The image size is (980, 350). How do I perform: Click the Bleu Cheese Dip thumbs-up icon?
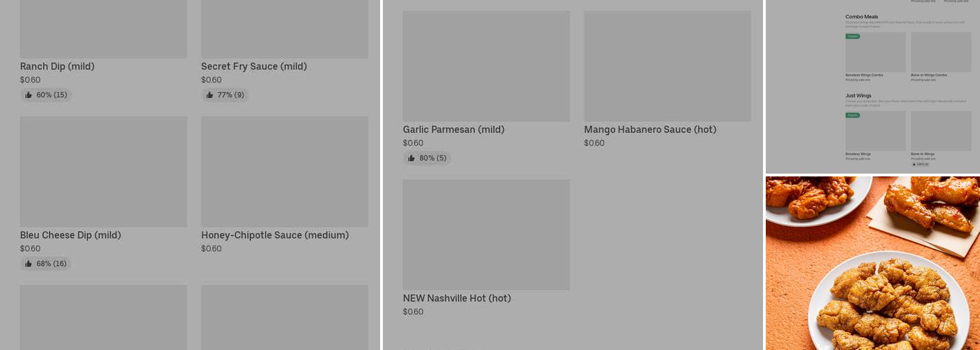coord(29,264)
